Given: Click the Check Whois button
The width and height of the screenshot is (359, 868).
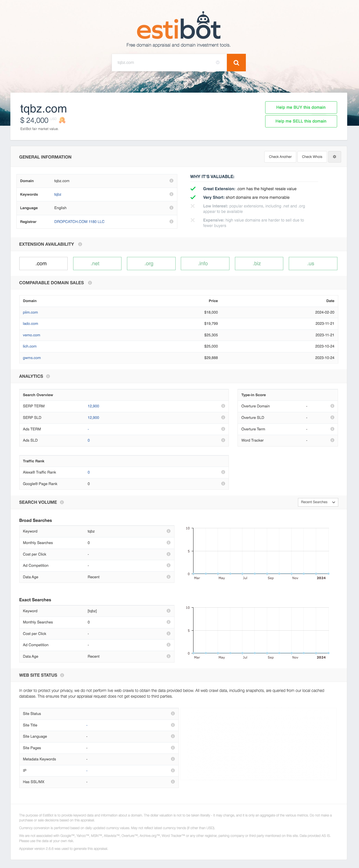Looking at the screenshot, I should 312,157.
